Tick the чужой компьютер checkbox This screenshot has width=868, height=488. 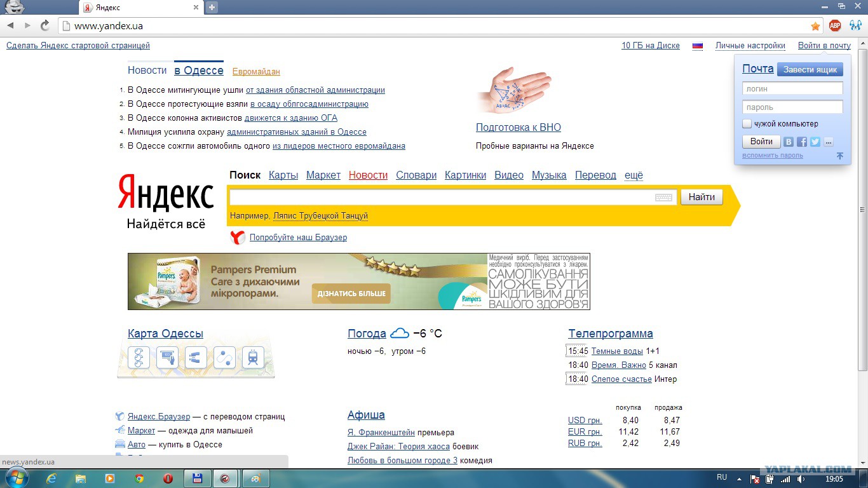coord(747,124)
